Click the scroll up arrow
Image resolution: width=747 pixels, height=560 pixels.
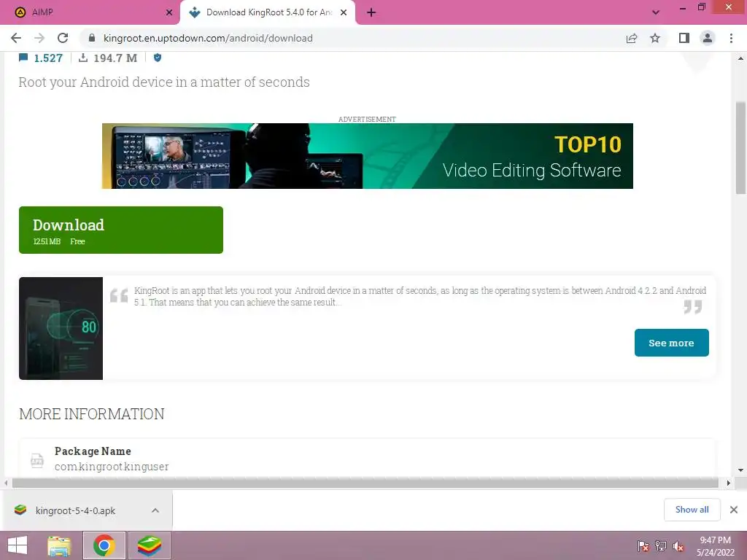[740, 58]
